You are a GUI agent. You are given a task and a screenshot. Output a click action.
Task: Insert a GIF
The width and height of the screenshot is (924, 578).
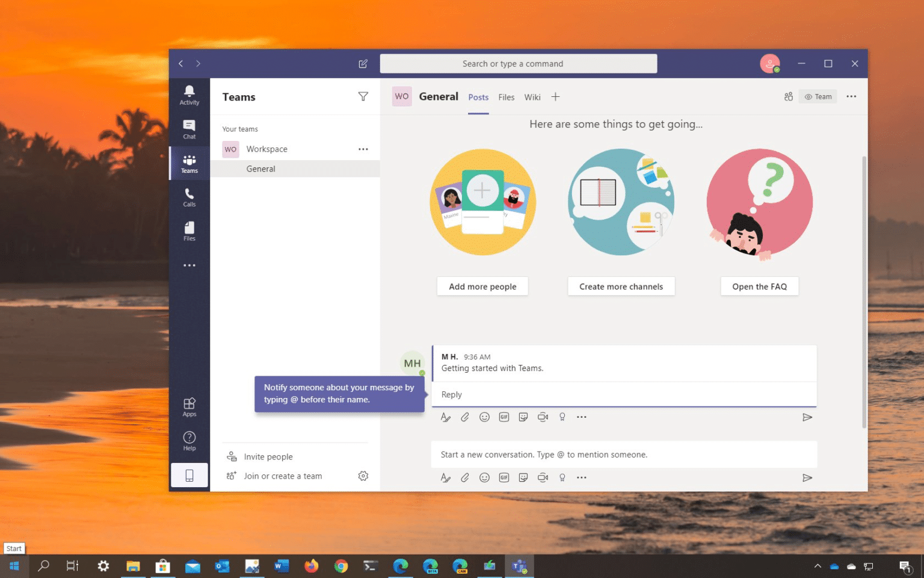[504, 417]
